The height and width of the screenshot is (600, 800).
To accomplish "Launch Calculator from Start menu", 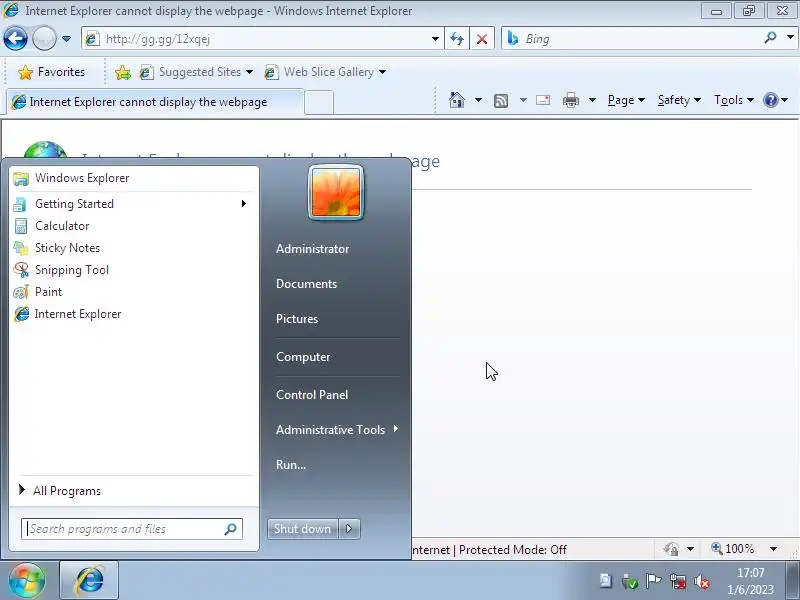I will 133,226.
